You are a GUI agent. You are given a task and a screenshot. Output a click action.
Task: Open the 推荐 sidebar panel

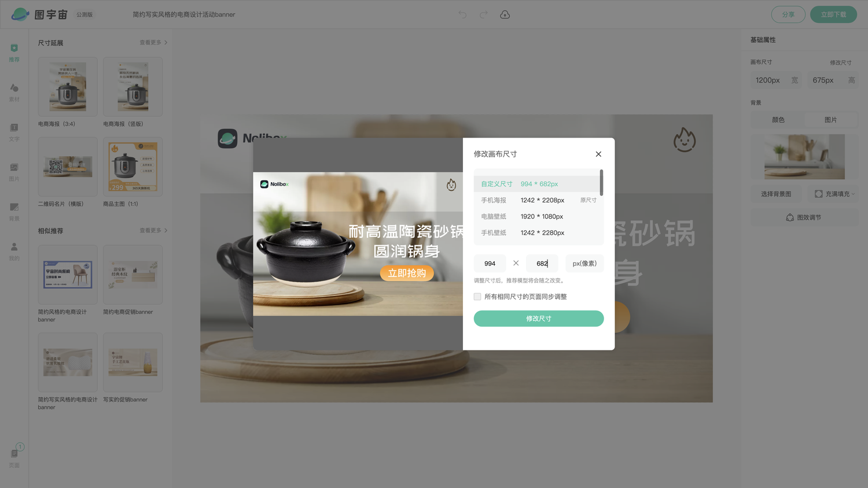click(14, 53)
